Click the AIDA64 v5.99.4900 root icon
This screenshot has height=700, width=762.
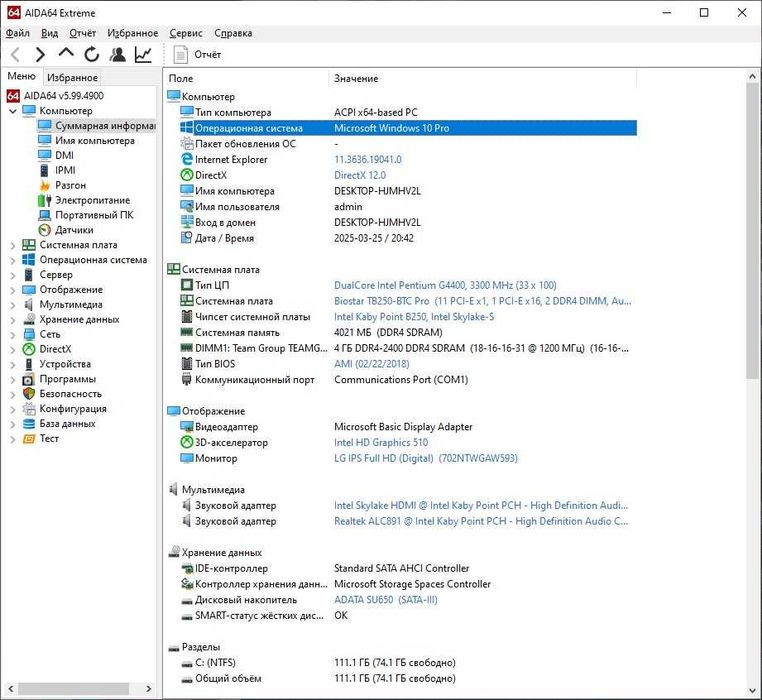click(13, 96)
